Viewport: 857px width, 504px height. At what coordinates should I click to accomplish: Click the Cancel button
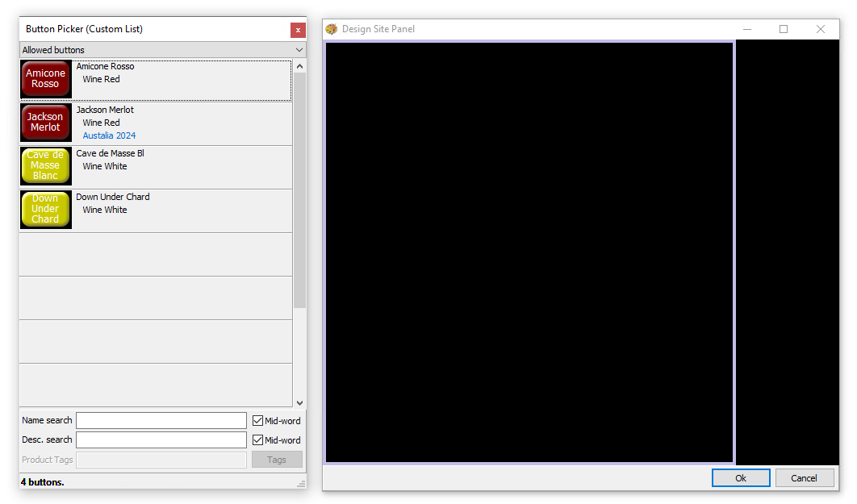(x=804, y=478)
